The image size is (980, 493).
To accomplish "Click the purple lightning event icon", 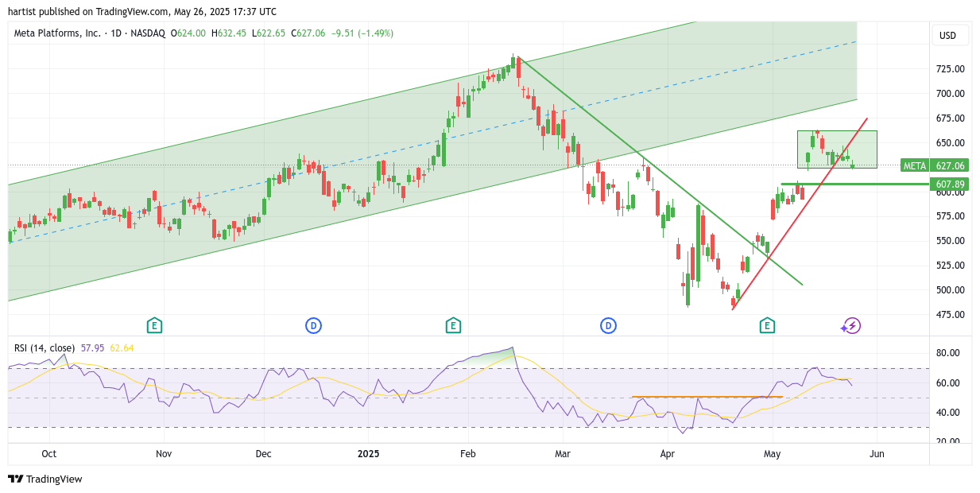I will tap(852, 325).
